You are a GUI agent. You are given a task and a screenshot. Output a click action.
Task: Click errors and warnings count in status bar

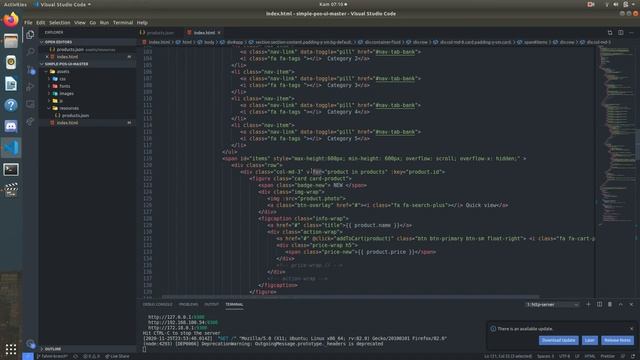91,356
